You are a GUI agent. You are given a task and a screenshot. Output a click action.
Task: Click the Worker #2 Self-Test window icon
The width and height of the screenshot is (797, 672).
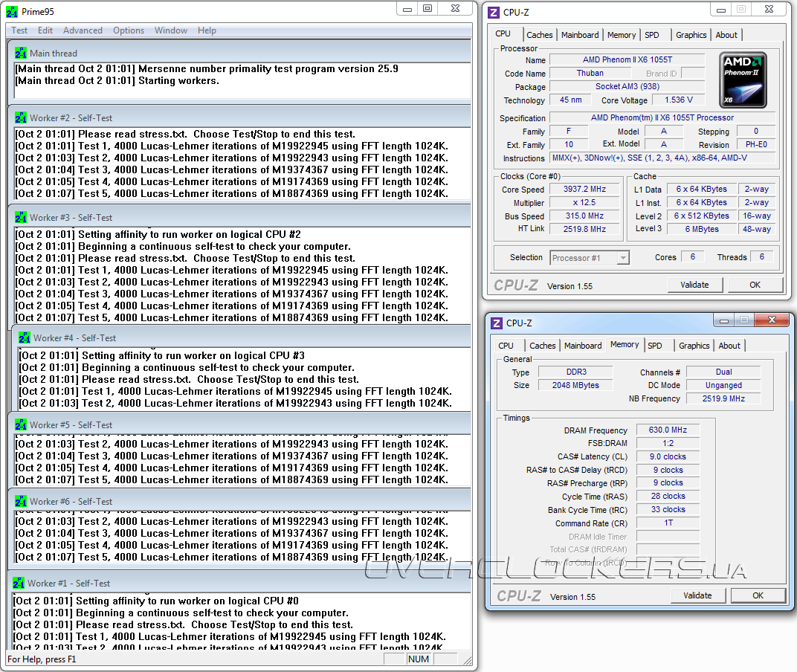pyautogui.click(x=21, y=118)
